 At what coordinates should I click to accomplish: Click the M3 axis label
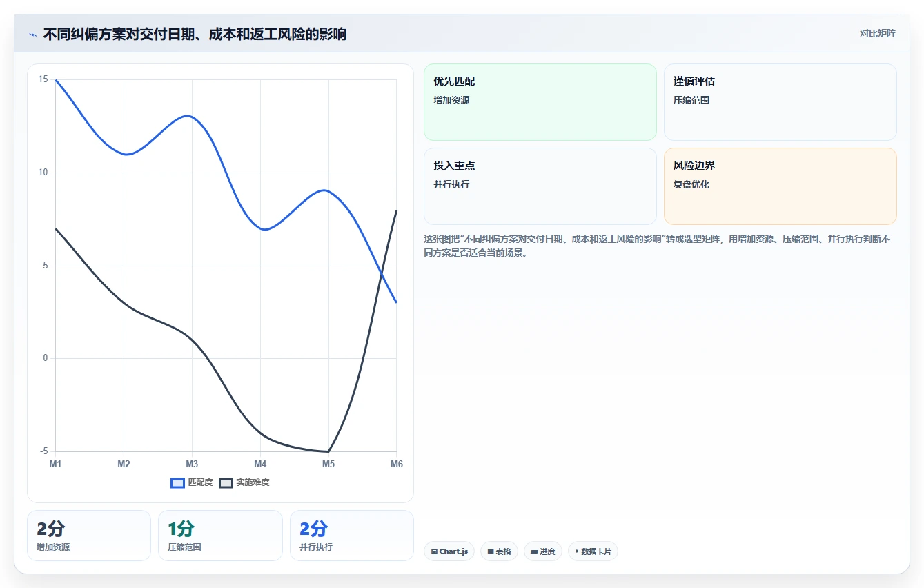tap(192, 464)
